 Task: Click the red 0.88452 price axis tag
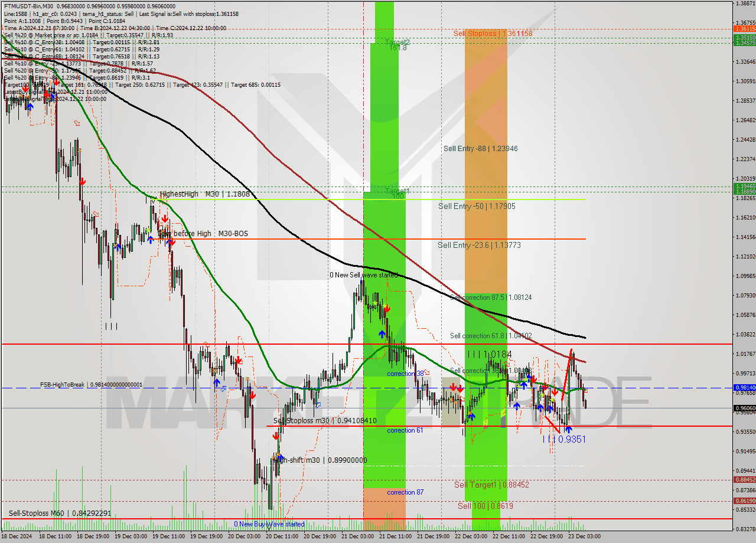(x=744, y=479)
